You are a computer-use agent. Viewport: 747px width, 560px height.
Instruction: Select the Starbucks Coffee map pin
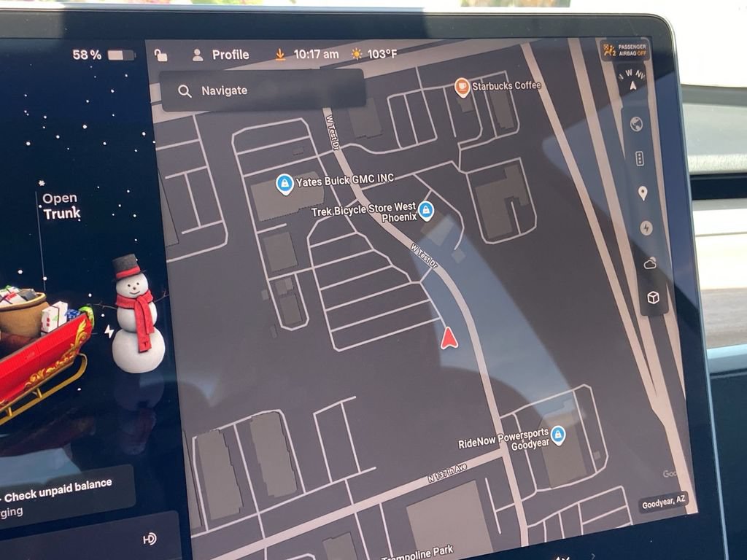462,87
